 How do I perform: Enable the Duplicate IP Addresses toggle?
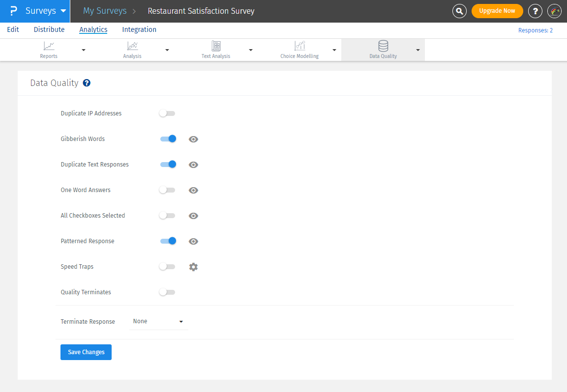[x=167, y=113]
